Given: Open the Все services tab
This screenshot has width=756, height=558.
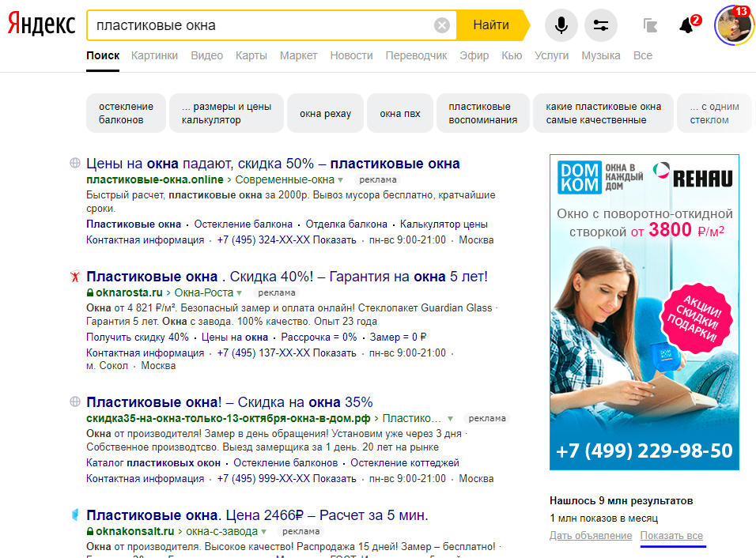Looking at the screenshot, I should (643, 55).
